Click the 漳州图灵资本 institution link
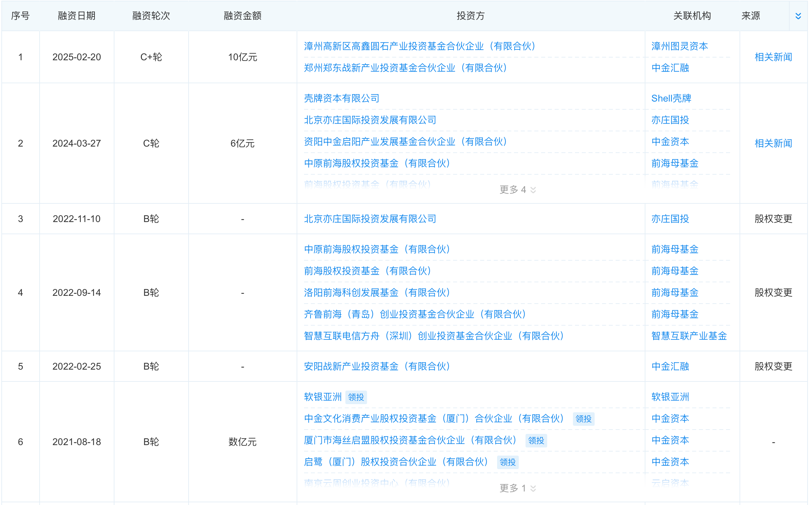 (679, 47)
